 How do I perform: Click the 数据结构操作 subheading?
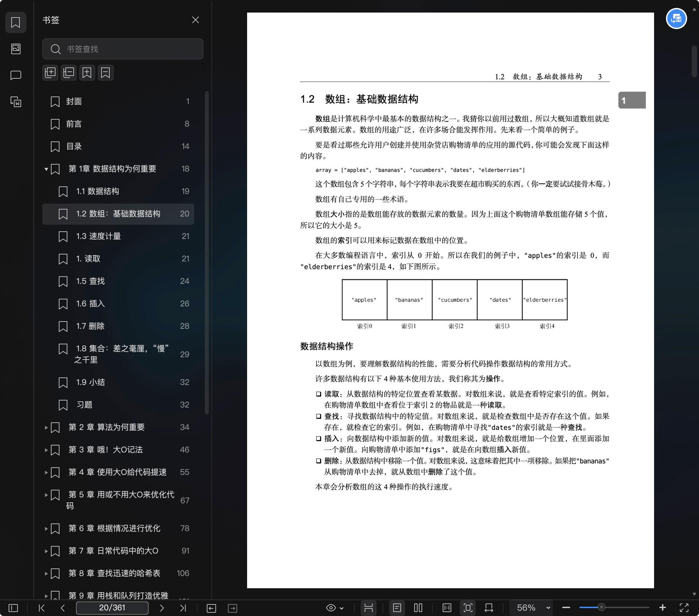327,346
